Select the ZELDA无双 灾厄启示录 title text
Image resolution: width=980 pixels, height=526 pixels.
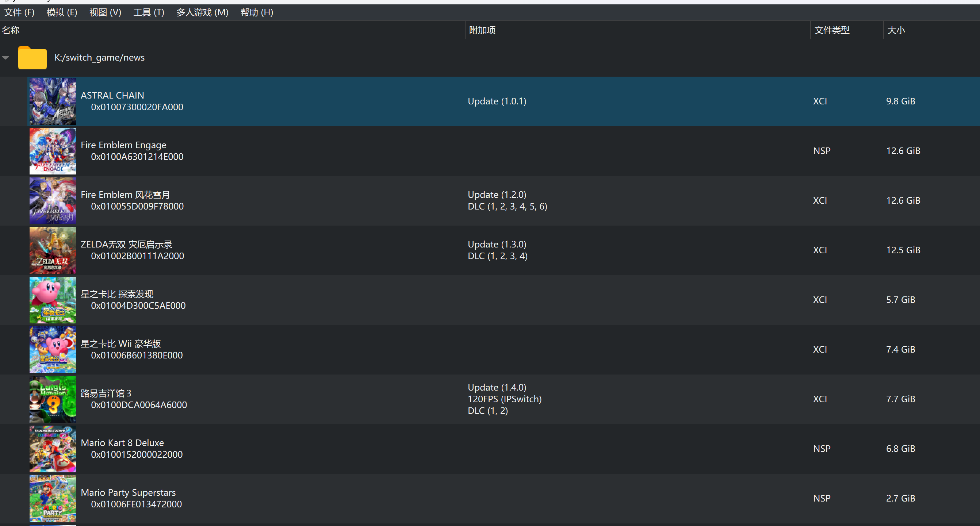click(x=126, y=244)
